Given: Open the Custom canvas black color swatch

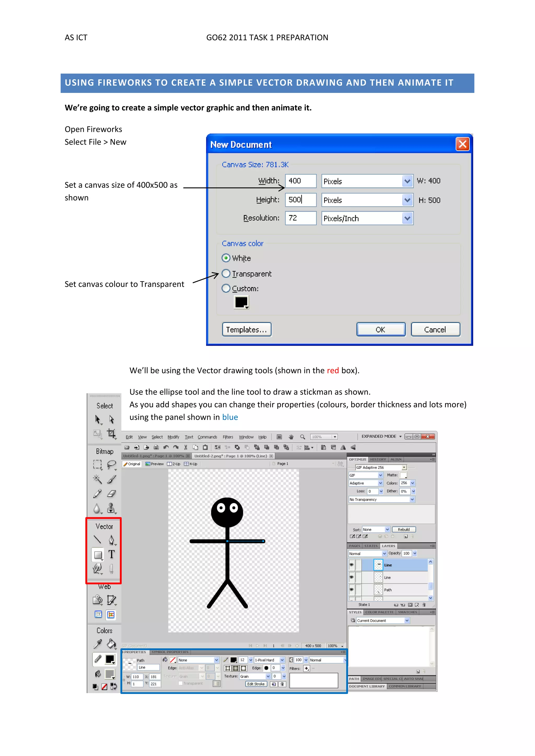Looking at the screenshot, I should pyautogui.click(x=241, y=302).
